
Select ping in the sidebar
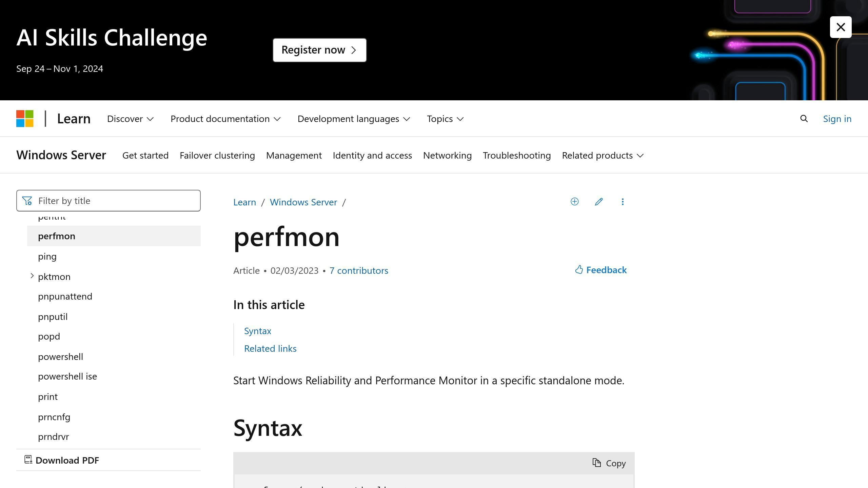[114, 256]
